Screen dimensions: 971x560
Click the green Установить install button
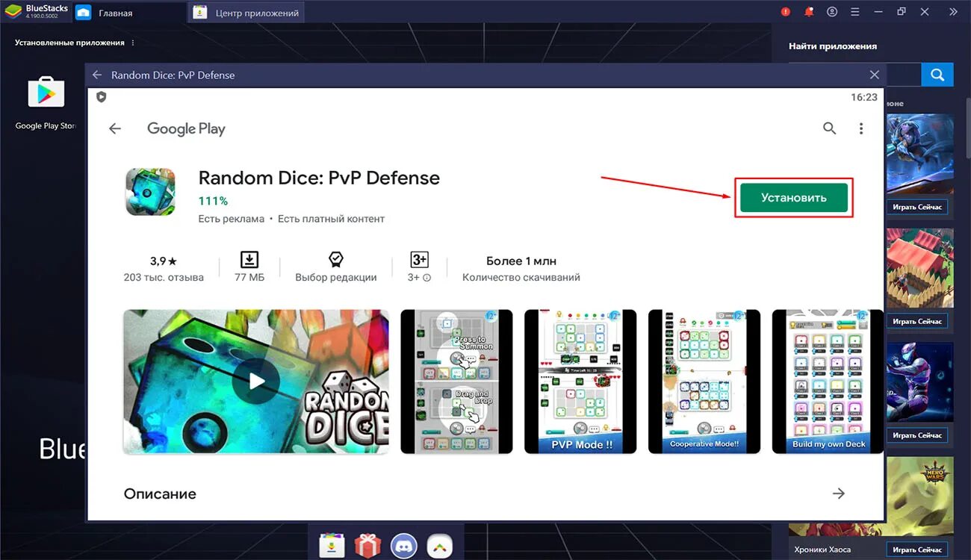(x=793, y=198)
